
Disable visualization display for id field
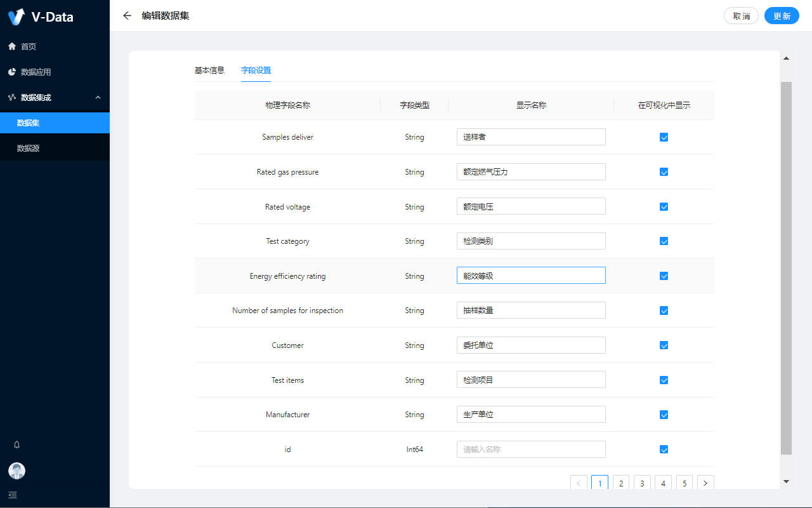pyautogui.click(x=664, y=450)
